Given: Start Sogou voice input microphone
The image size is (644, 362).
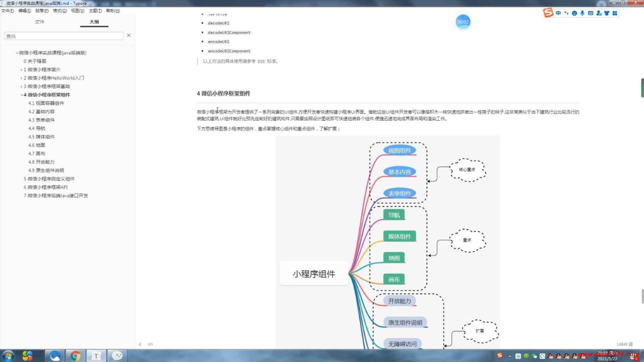Looking at the screenshot, I should [582, 13].
